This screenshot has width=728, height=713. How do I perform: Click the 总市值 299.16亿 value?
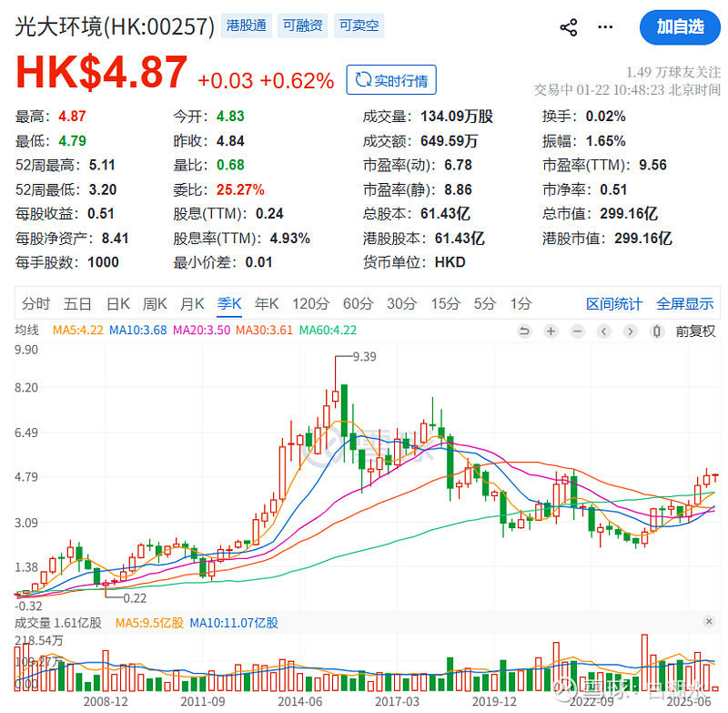[x=629, y=214]
